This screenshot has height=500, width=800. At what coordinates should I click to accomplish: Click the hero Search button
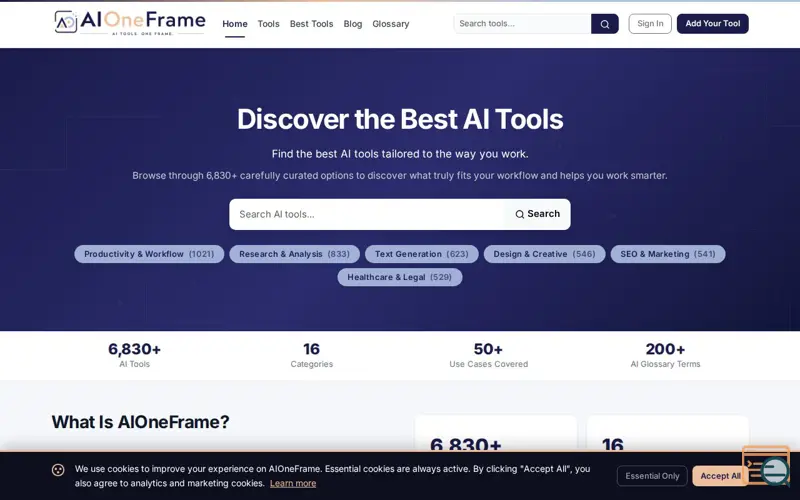pos(537,214)
